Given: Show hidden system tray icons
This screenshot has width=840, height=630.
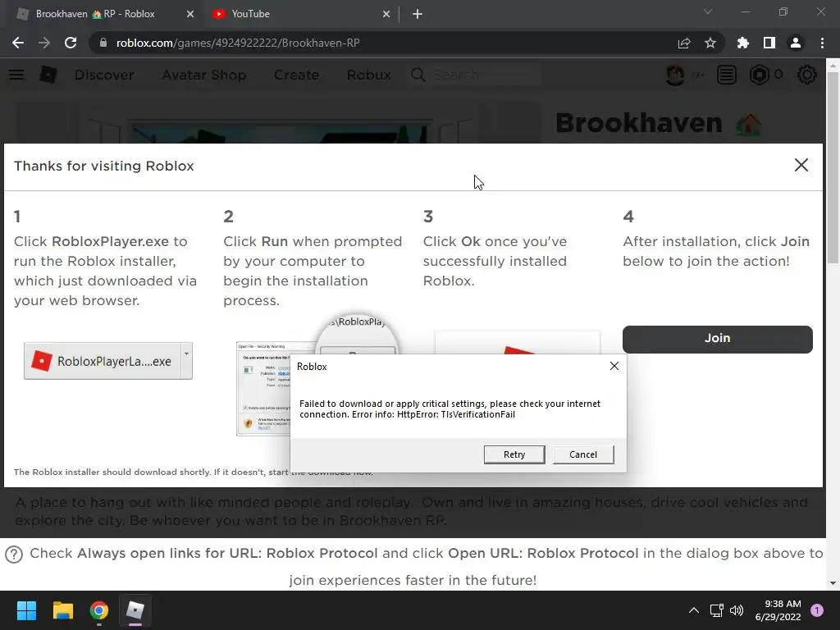Looking at the screenshot, I should 693,610.
